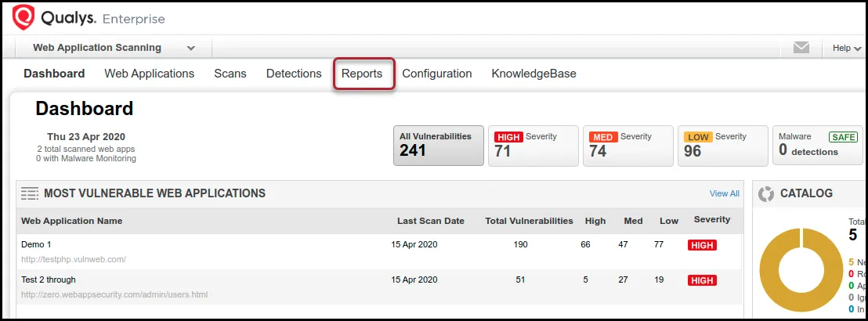Image resolution: width=868 pixels, height=321 pixels.
Task: Click the testphp.vulnweb.com URL
Action: point(74,259)
